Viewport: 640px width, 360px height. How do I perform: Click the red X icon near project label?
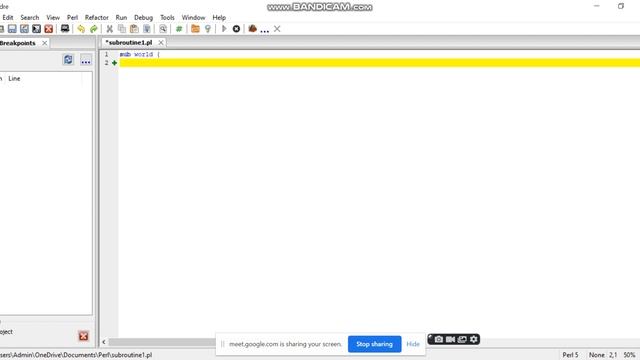click(x=84, y=336)
